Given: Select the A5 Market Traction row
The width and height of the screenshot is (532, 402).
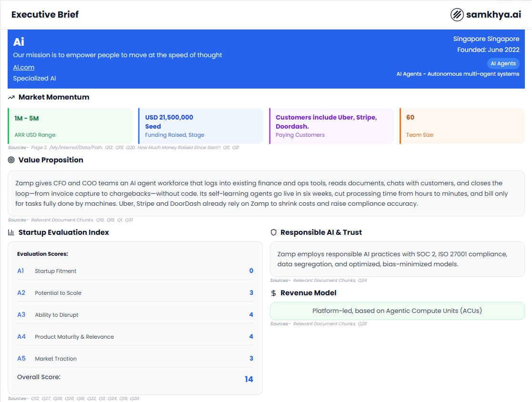Looking at the screenshot, I should (135, 359).
